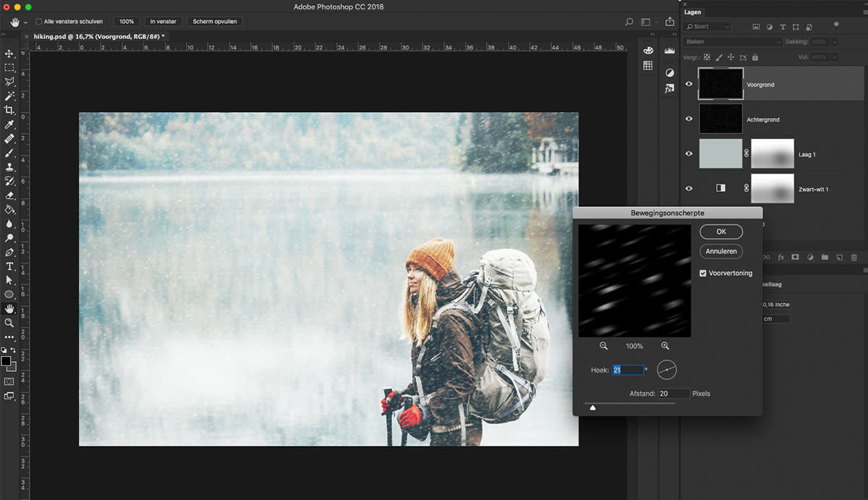The width and height of the screenshot is (868, 500).
Task: Click the Annuleren button
Action: (721, 251)
